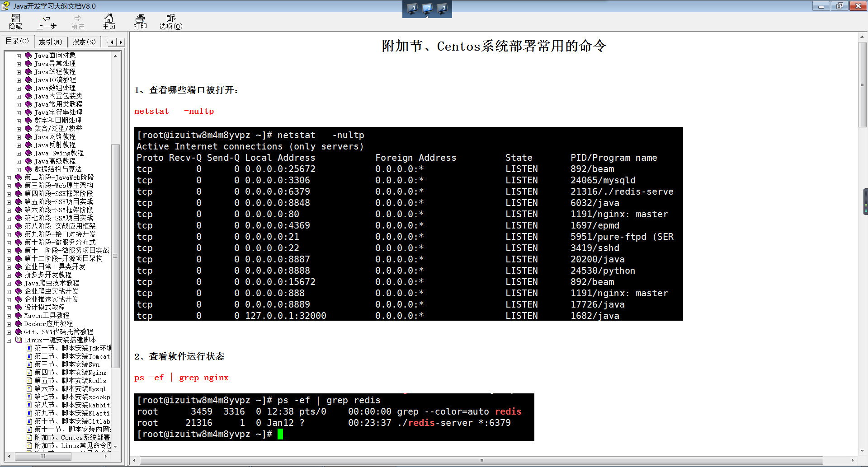Expand the Docker应用教程 node

click(x=9, y=324)
